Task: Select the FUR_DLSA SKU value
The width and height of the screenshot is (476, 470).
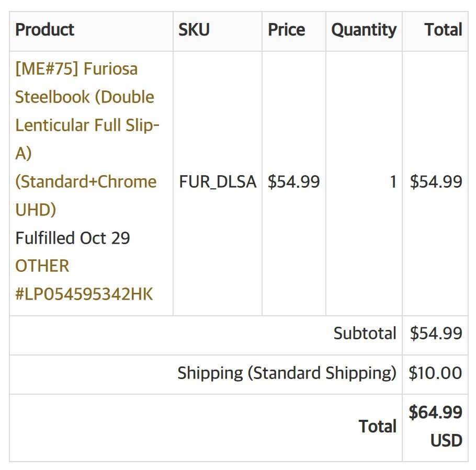Action: (x=218, y=182)
